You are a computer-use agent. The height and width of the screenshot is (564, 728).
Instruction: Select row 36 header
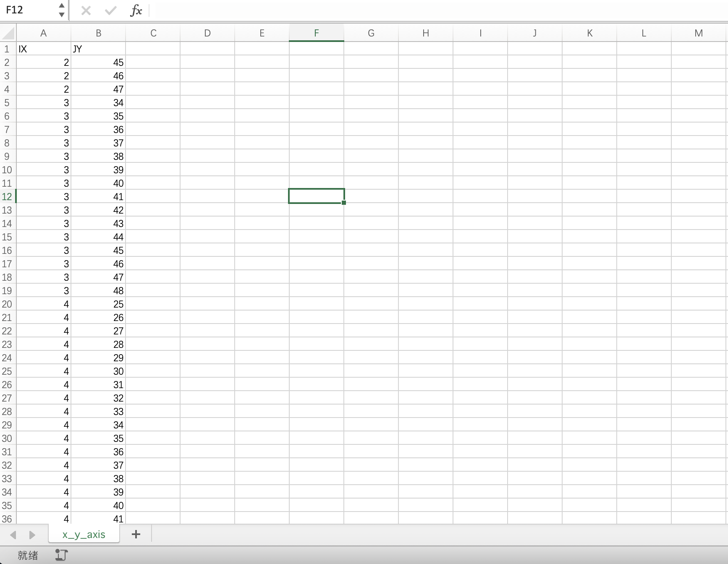coord(8,519)
